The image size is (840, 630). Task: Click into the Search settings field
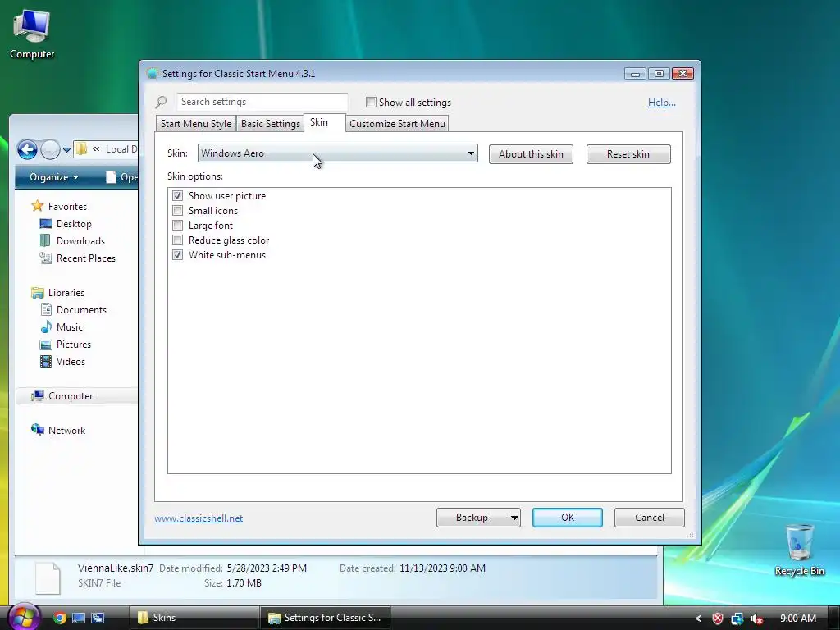[x=262, y=102]
